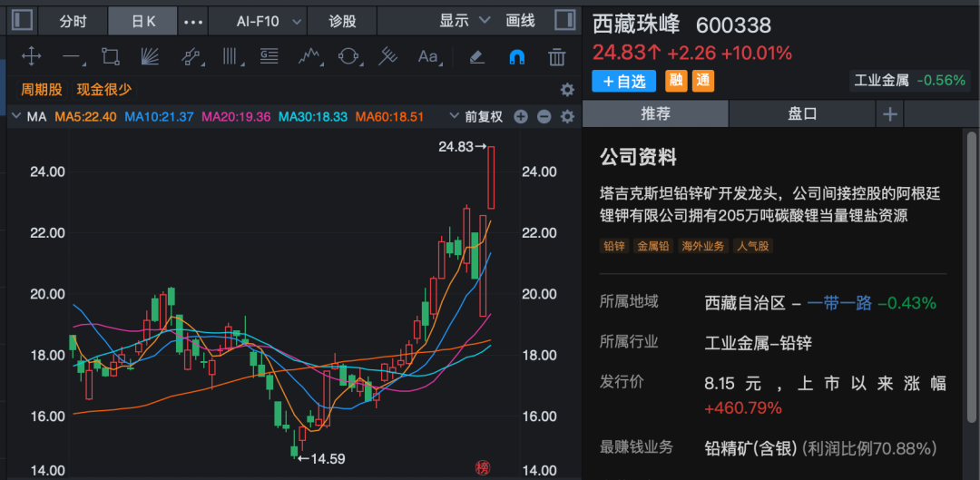Screen dimensions: 980x480
Task: Select the rectangle drawing tool
Action: click(x=111, y=57)
